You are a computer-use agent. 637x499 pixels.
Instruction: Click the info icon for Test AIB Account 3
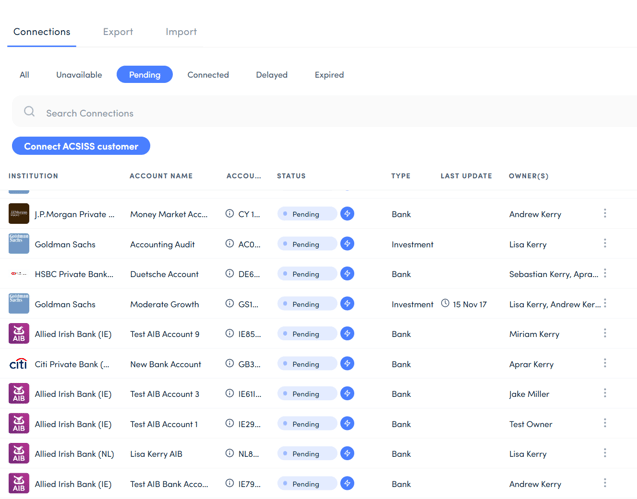click(230, 394)
